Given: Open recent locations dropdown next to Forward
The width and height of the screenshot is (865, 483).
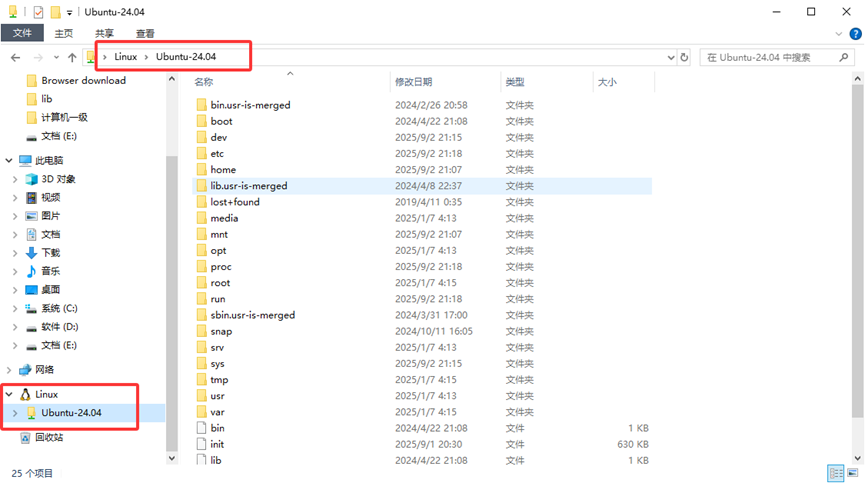Looking at the screenshot, I should pyautogui.click(x=56, y=57).
